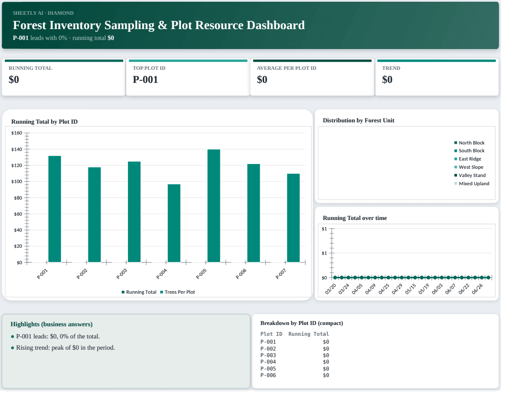
Task: Click the $20 y-axis label
Action: [18, 246]
